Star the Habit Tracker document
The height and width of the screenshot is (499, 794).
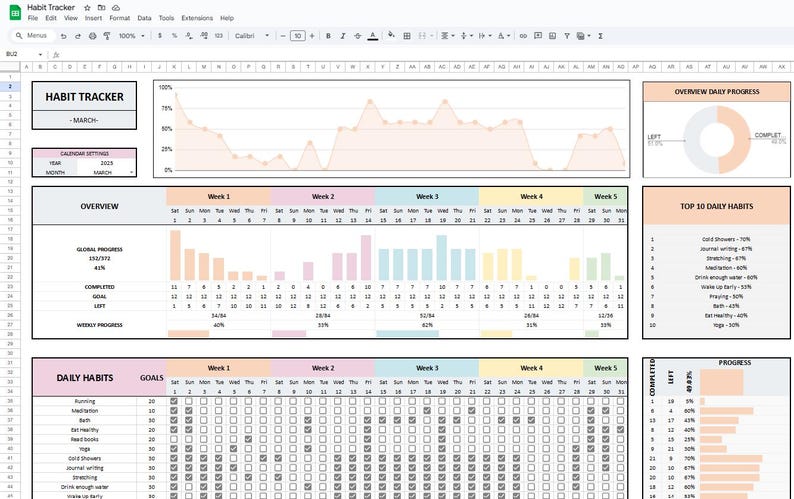click(87, 8)
